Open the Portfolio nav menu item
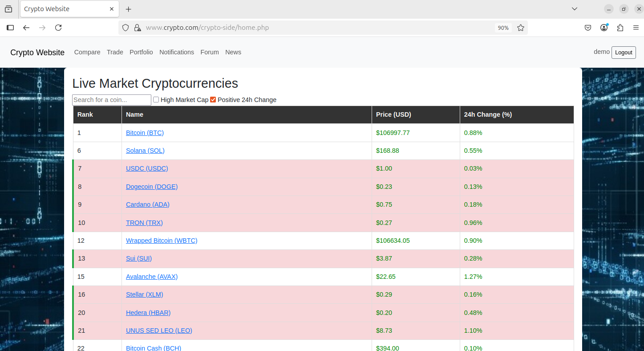The image size is (644, 351). 141,52
